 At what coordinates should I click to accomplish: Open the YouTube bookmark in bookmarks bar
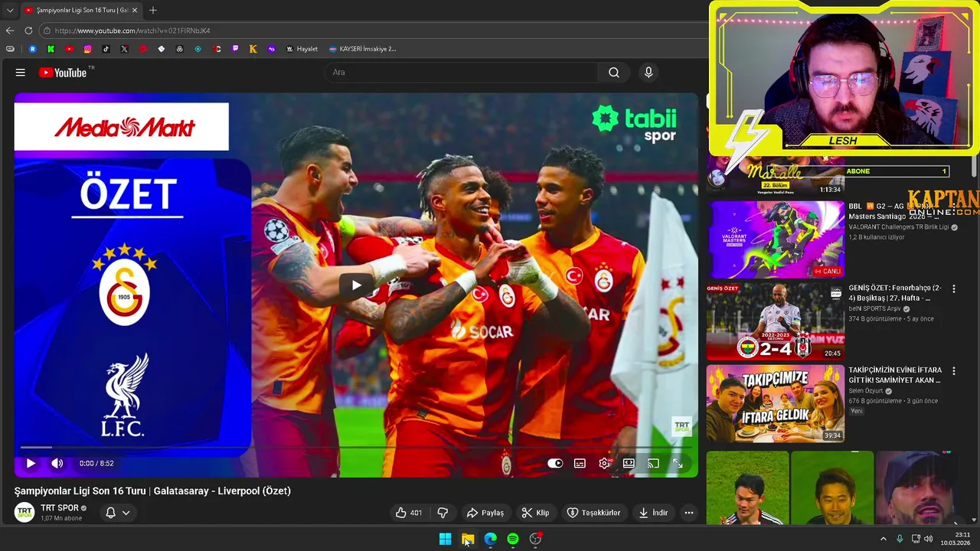click(x=69, y=49)
